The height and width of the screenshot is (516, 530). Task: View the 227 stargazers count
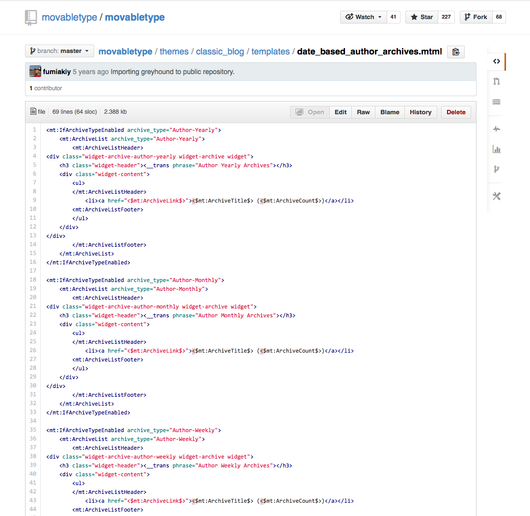click(x=446, y=17)
